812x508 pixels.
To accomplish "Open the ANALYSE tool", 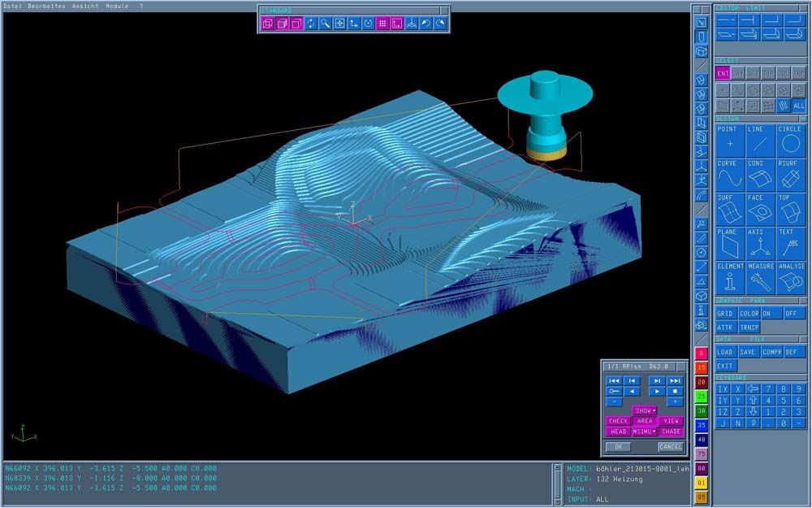I will click(x=790, y=278).
